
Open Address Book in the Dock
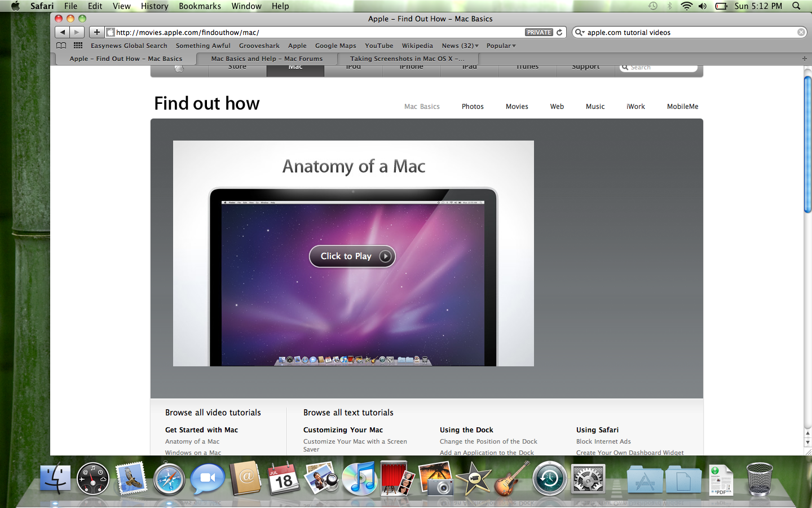[246, 478]
